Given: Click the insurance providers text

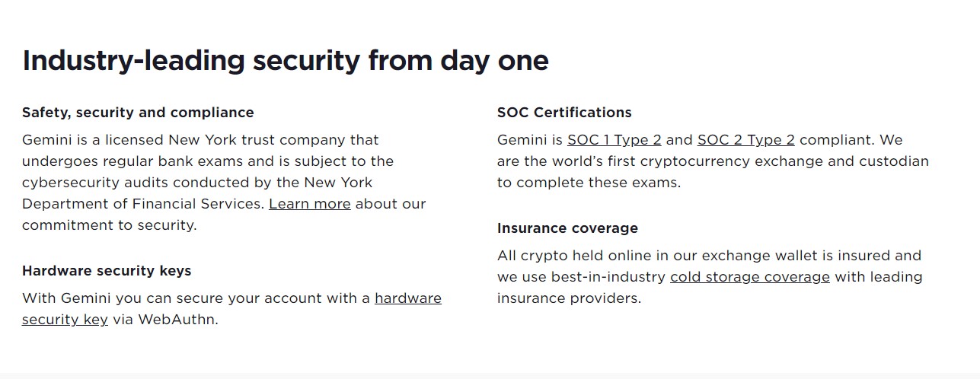Looking at the screenshot, I should coord(570,298).
